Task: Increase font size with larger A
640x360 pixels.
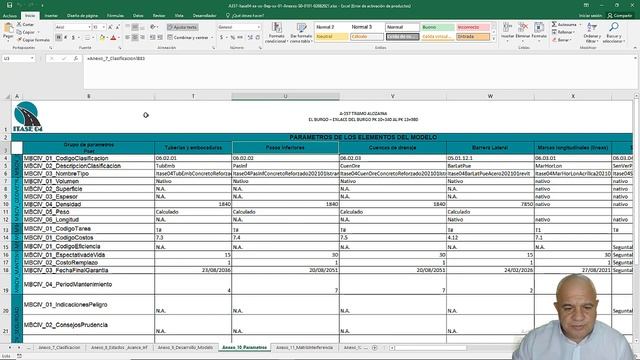Action: pos(110,27)
